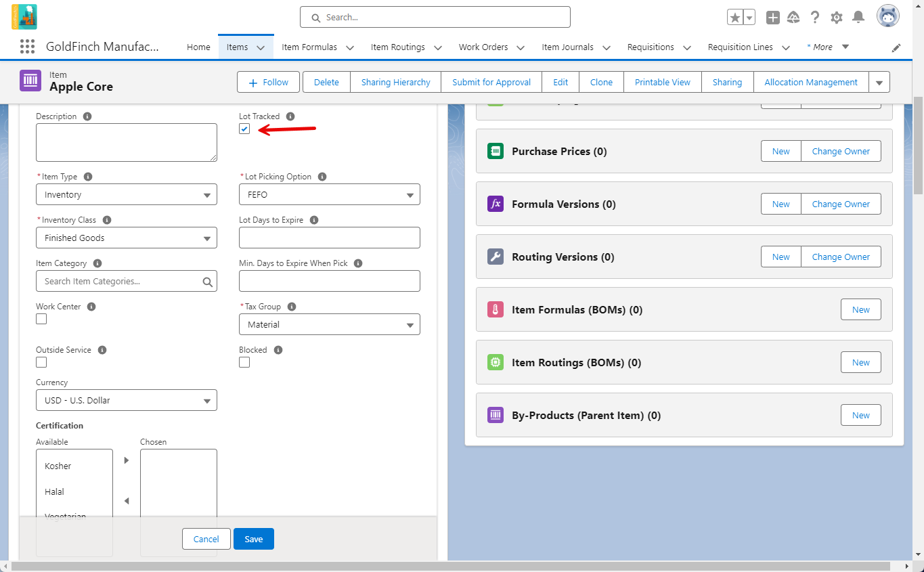The image size is (924, 572).
Task: Open the Trailhead guidance icon
Action: (794, 18)
